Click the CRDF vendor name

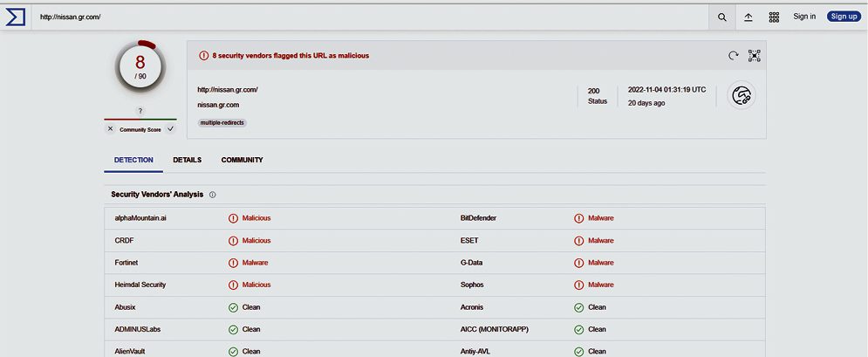[x=124, y=240]
